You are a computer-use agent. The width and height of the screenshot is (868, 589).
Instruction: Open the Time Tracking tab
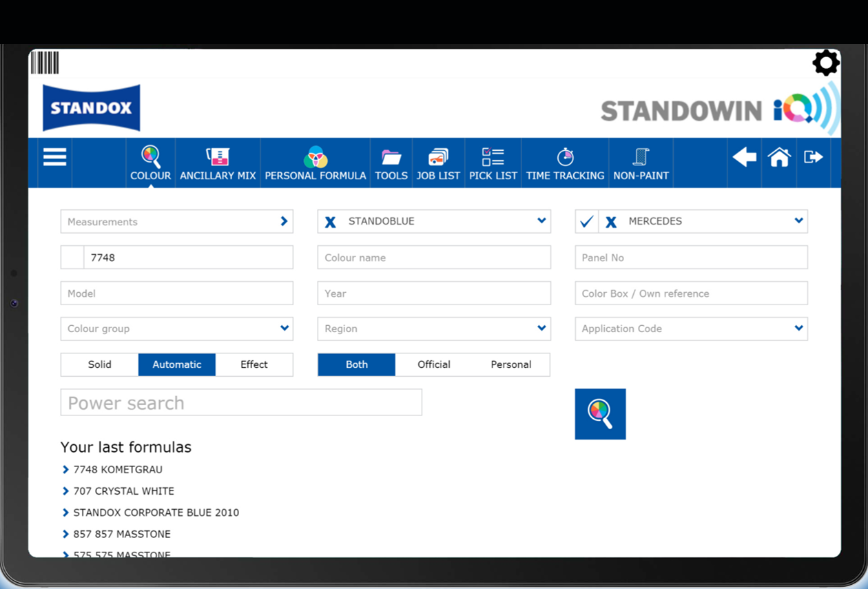(565, 163)
